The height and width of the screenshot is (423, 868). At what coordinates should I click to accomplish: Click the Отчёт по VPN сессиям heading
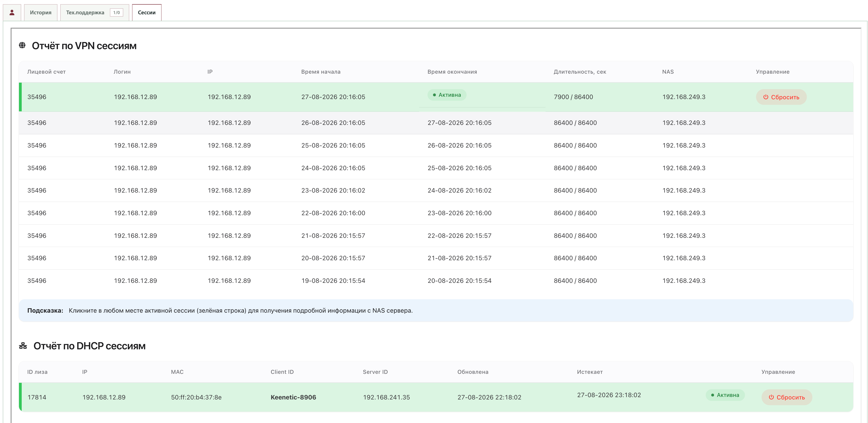coord(84,45)
